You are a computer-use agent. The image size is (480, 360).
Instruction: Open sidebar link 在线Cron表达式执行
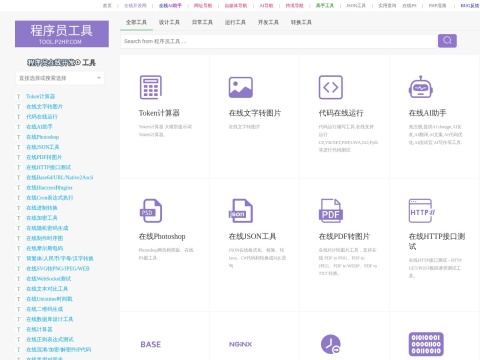[x=50, y=198]
